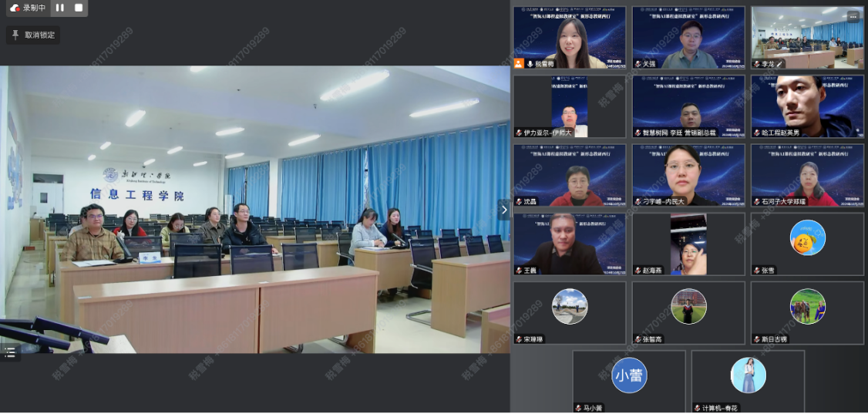Open the more options menu on 李龙's tile

(853, 16)
